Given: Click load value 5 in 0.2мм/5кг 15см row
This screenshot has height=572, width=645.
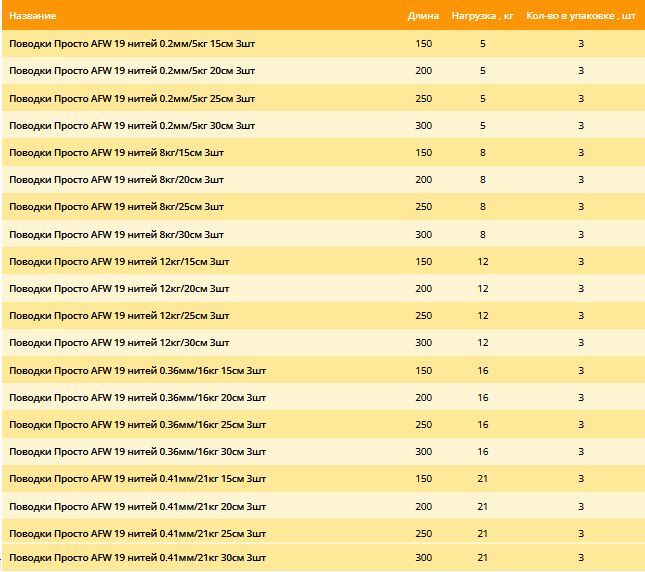Looking at the screenshot, I should click(483, 44).
